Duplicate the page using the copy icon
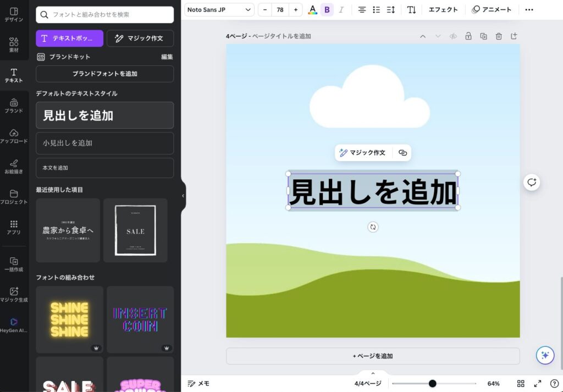Image resolution: width=563 pixels, height=392 pixels. tap(483, 36)
